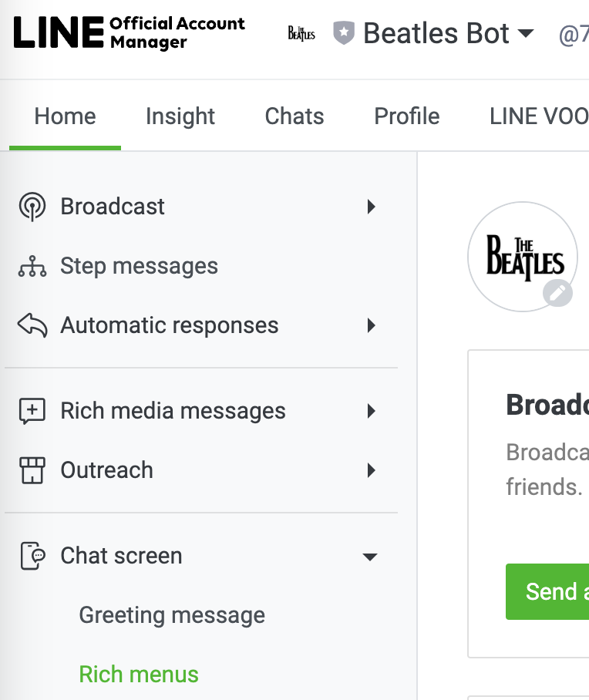Click the pencil edit icon on profile picture
Screen dimensions: 589x700
(557, 293)
